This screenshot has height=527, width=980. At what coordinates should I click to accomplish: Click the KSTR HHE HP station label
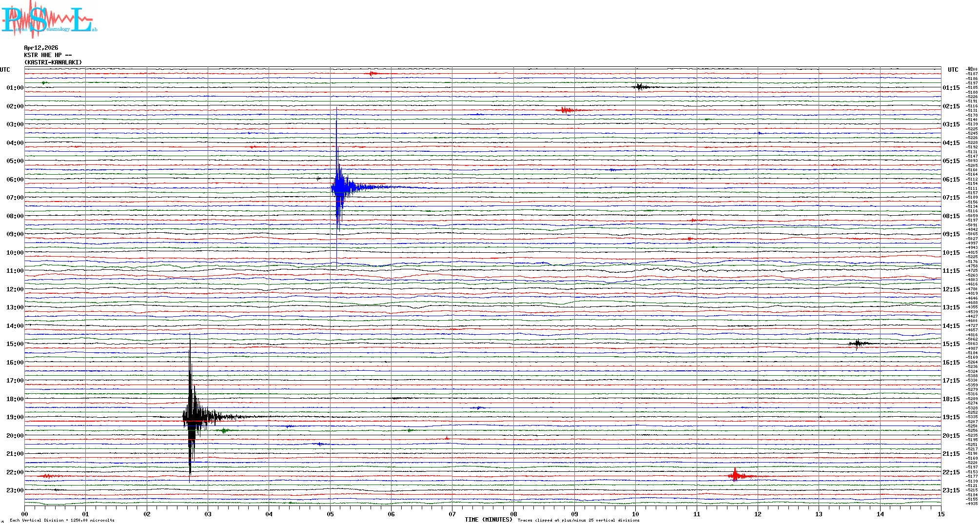click(48, 55)
